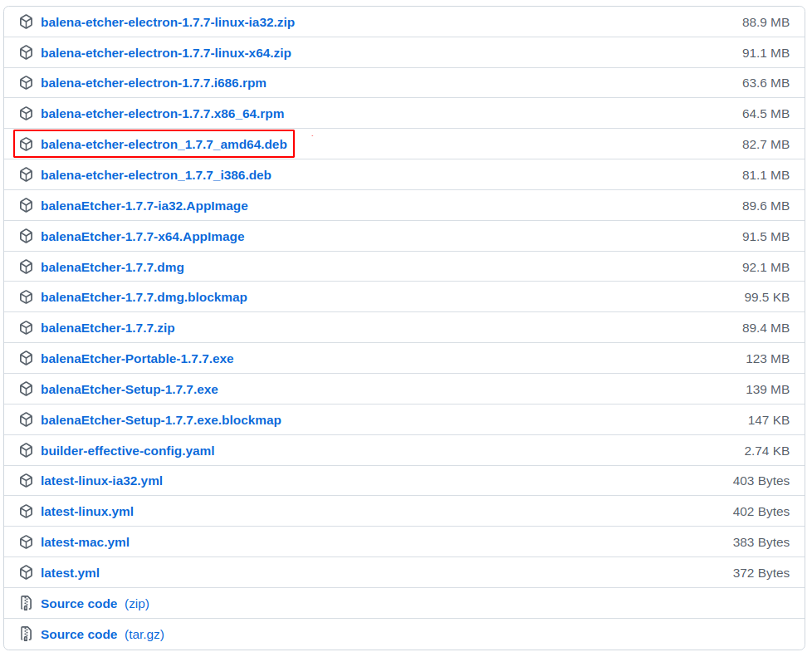Download balena-etcher-electron-1.7.7-linux-x64.zip
Viewport: 812px width, 657px height.
pos(166,53)
